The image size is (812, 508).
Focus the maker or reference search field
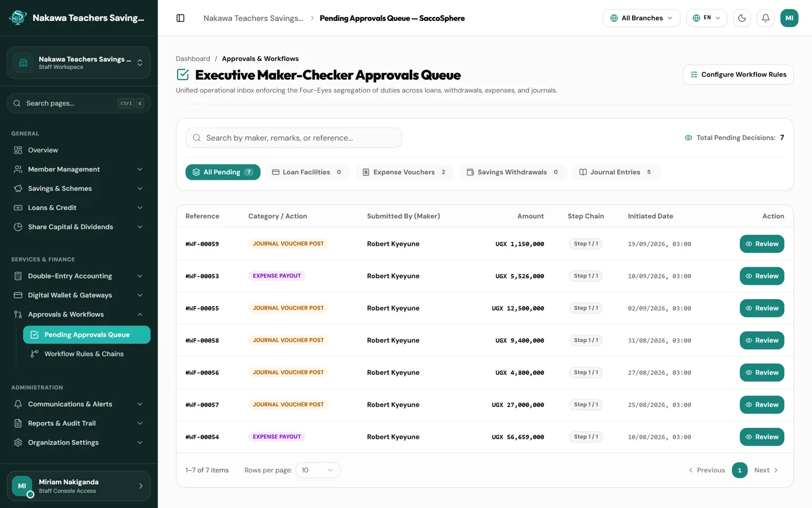click(294, 138)
